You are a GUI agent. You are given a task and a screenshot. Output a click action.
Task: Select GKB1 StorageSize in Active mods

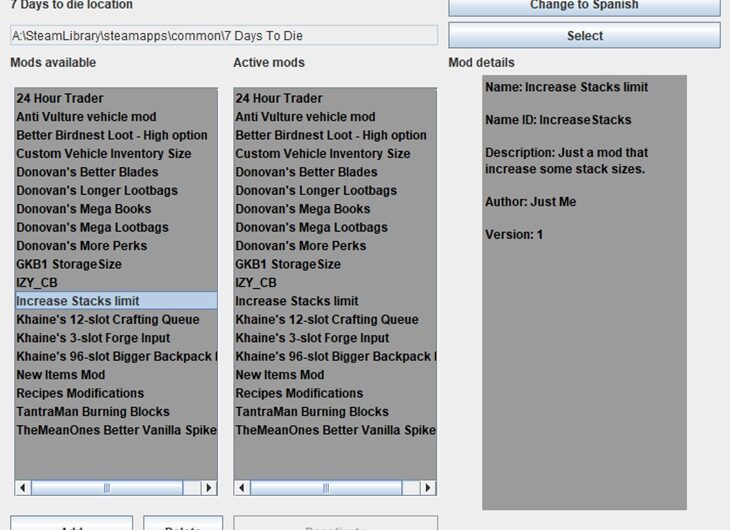pos(335,264)
